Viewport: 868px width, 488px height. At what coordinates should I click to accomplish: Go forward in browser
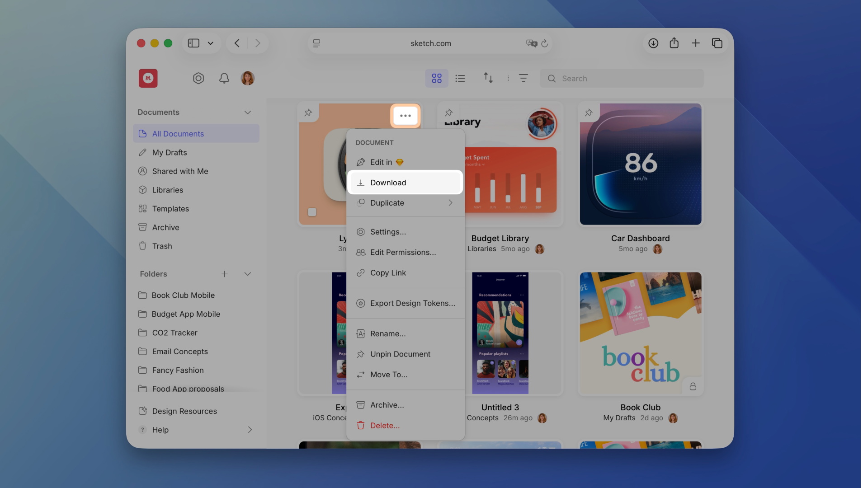[x=258, y=43]
